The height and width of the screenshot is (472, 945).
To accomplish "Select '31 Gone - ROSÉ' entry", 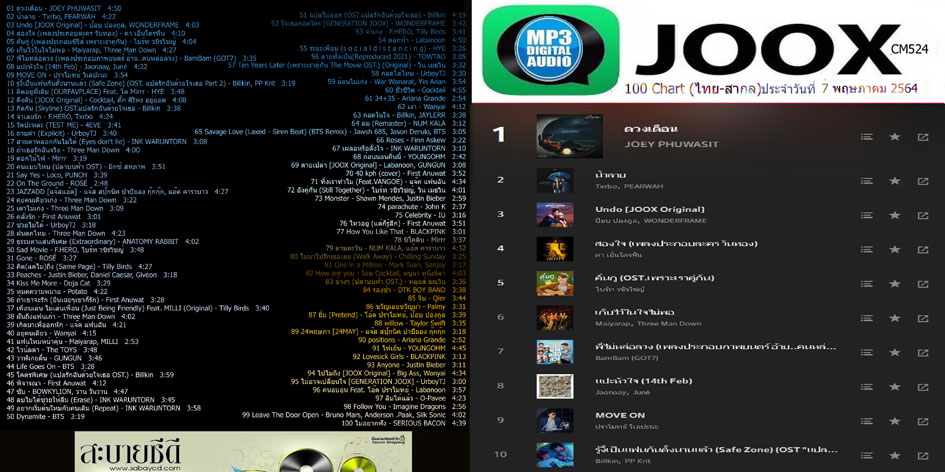I will [40, 257].
